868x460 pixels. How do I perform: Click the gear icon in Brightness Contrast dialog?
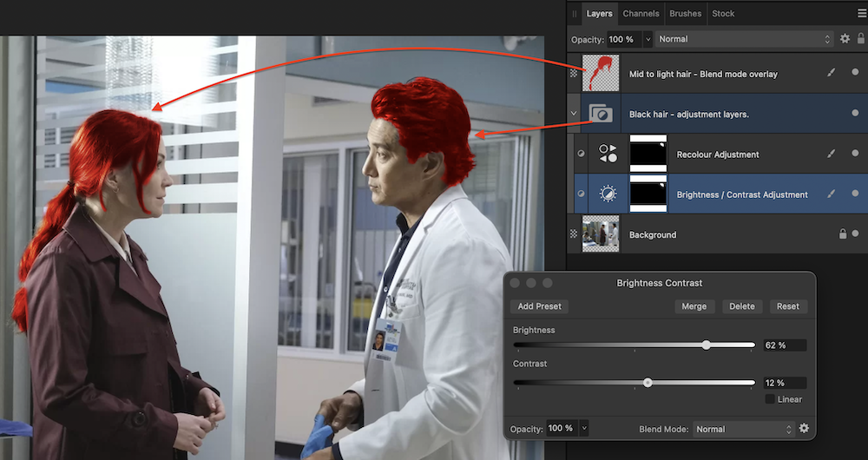tap(804, 429)
